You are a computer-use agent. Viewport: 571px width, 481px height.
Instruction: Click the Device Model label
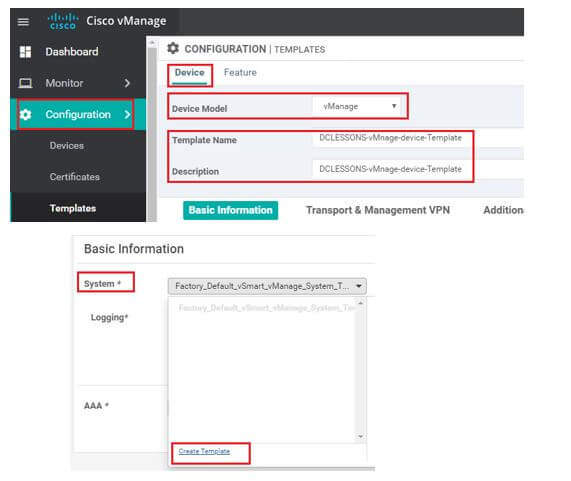200,109
